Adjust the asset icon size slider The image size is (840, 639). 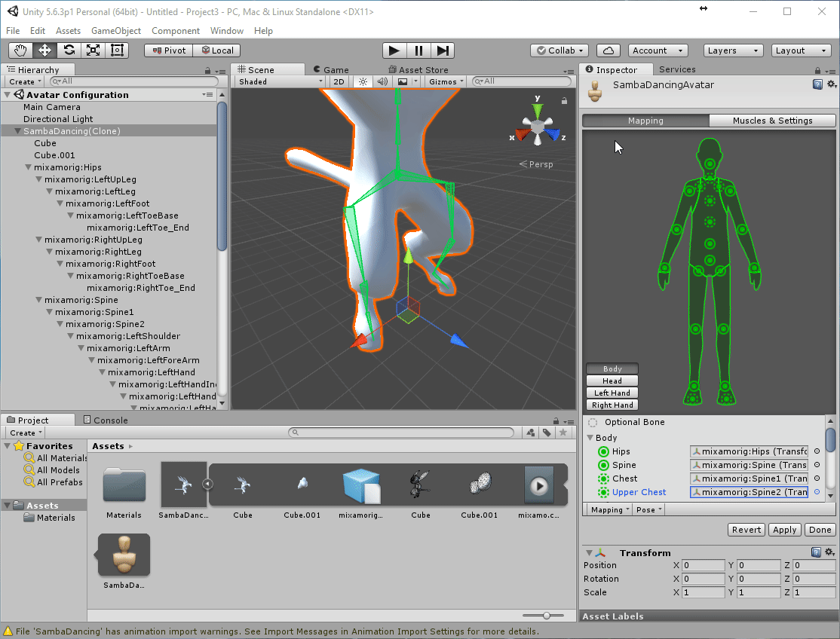[547, 616]
